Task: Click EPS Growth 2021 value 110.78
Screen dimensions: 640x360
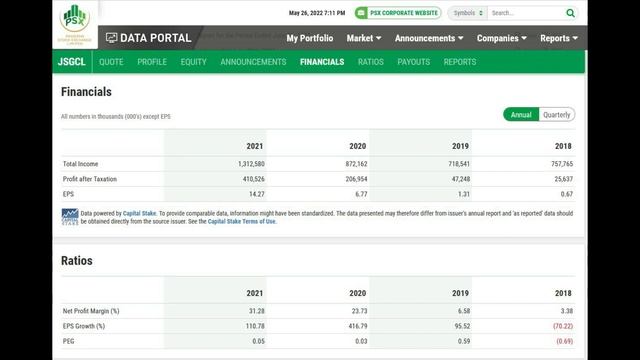Action: (255, 326)
